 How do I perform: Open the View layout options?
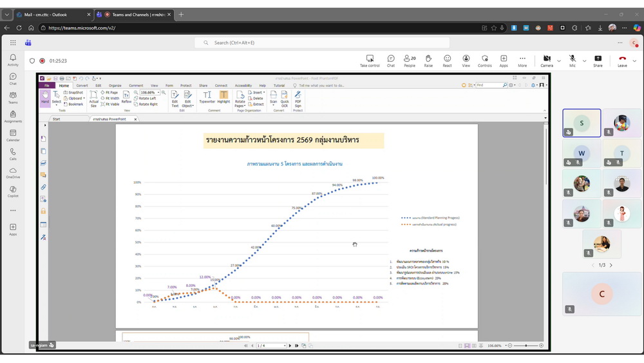pos(466,61)
